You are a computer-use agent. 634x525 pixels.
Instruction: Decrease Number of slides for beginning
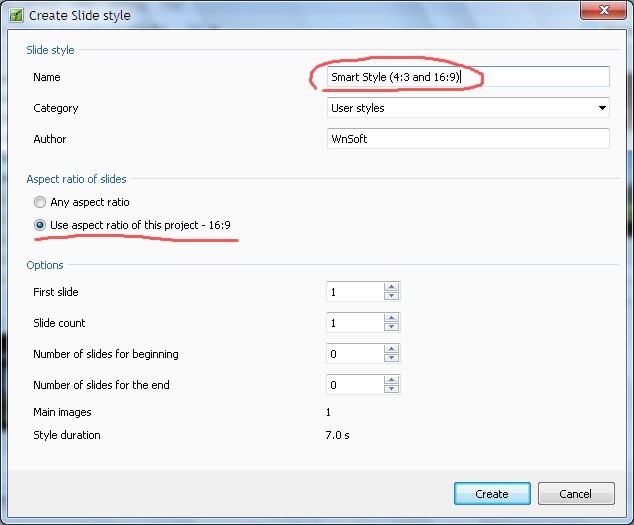tap(391, 358)
